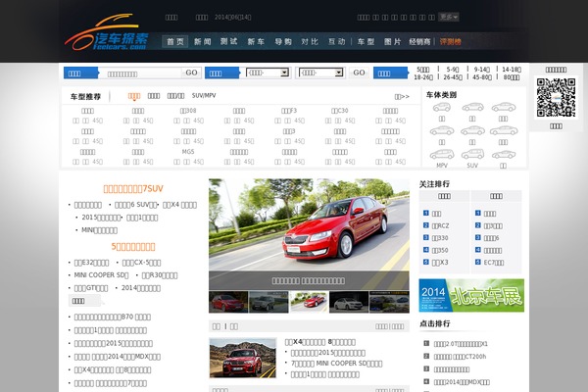Click the Feelcars.com site logo
This screenshot has width=588, height=392.
point(107,32)
